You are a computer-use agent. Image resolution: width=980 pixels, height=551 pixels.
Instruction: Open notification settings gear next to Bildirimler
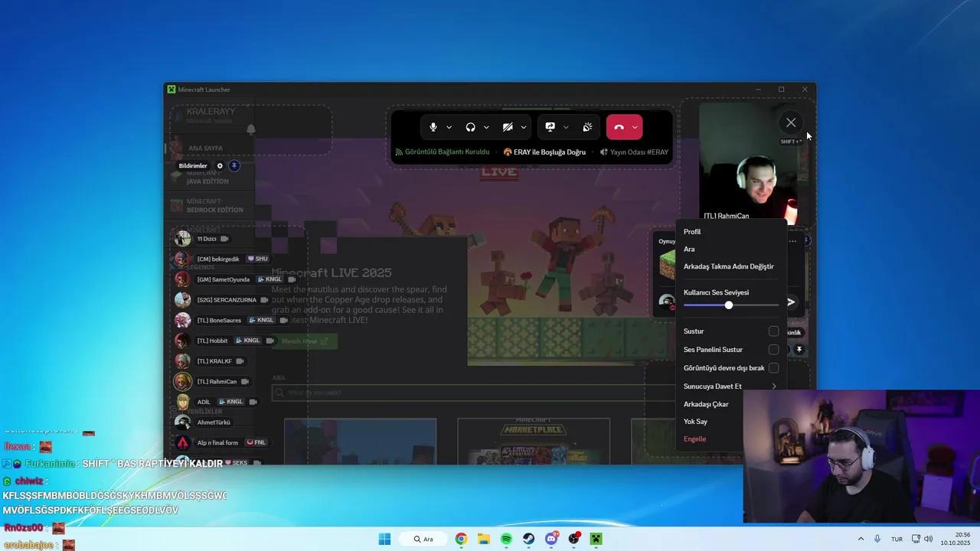(220, 166)
